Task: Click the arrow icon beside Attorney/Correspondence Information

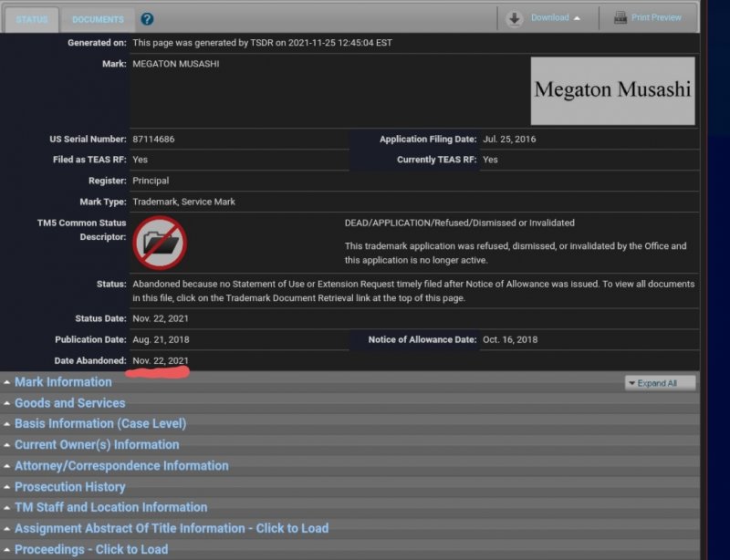Action: tap(8, 465)
